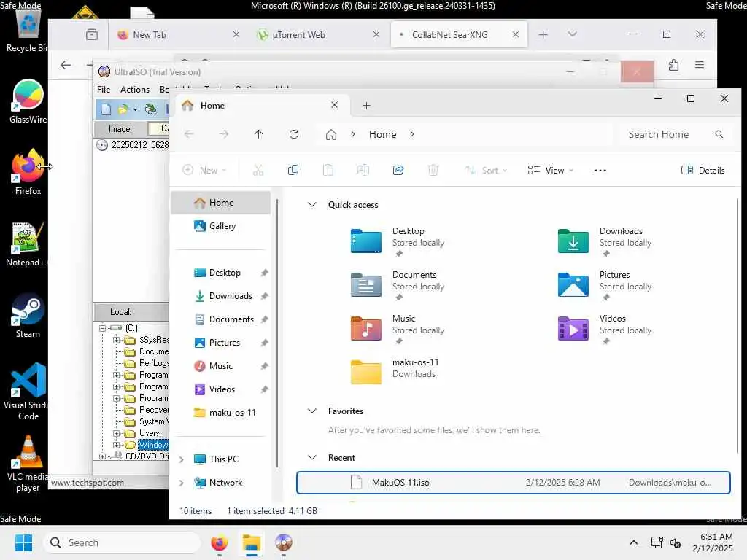
Task: Switch to the New Tab browser tab
Action: (x=179, y=35)
